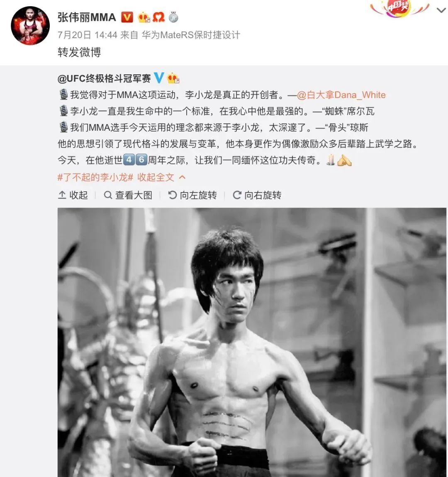Open the post options chevron dropdown
This screenshot has height=477, width=448.
[441, 10]
